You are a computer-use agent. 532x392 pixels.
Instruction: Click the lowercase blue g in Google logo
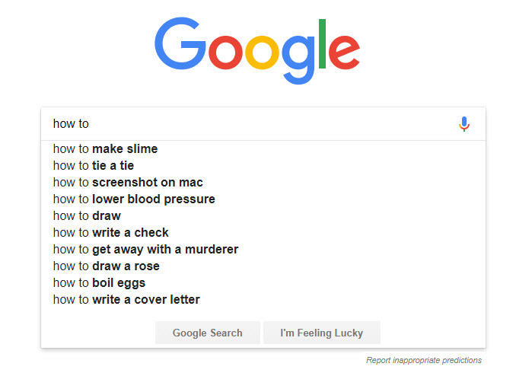coord(300,57)
